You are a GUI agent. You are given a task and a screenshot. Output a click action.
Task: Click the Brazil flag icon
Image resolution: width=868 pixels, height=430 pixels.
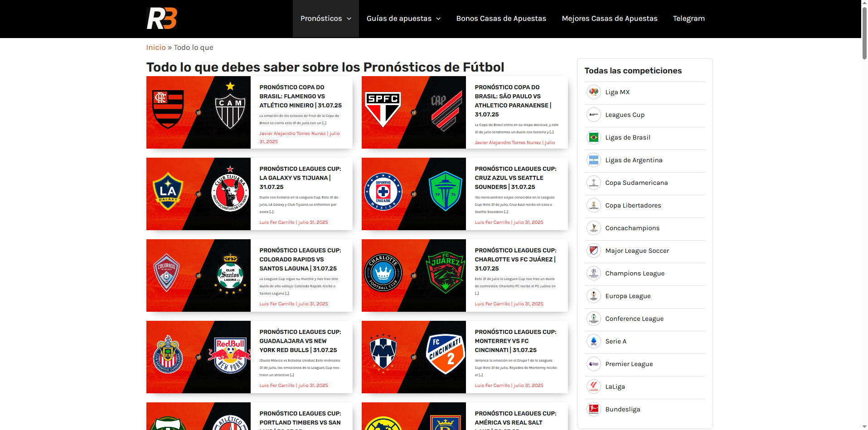tap(594, 137)
